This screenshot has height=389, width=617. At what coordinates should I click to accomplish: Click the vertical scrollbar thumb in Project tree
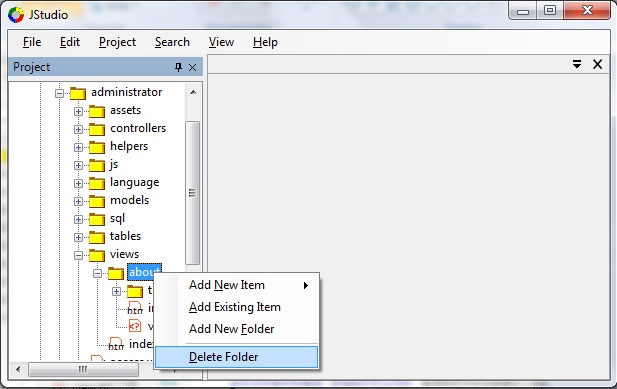pos(192,193)
